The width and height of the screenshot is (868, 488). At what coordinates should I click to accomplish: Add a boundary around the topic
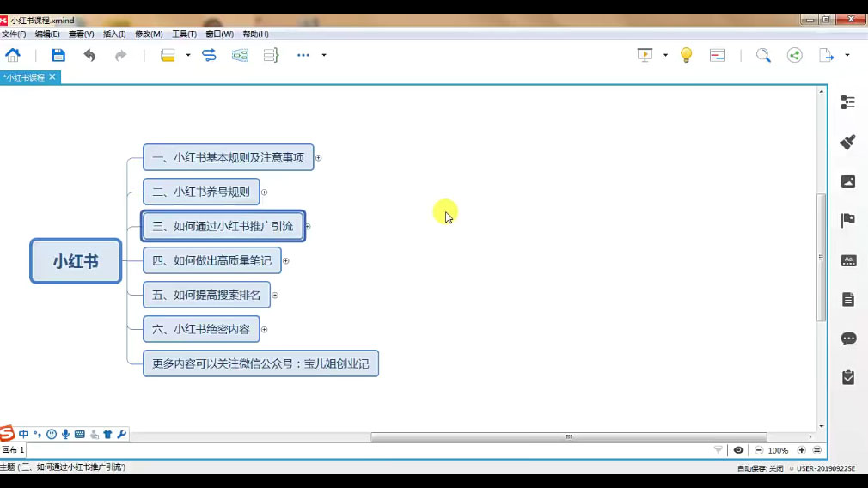[240, 55]
